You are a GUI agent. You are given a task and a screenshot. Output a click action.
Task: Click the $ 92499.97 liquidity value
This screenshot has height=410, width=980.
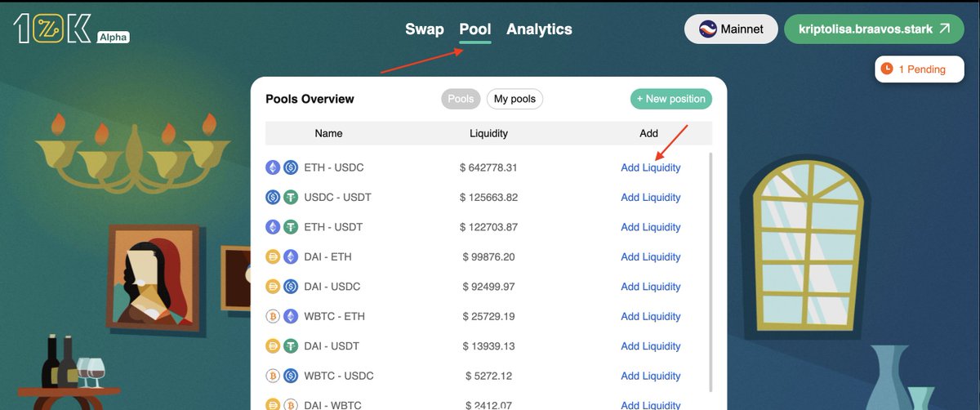pyautogui.click(x=488, y=287)
